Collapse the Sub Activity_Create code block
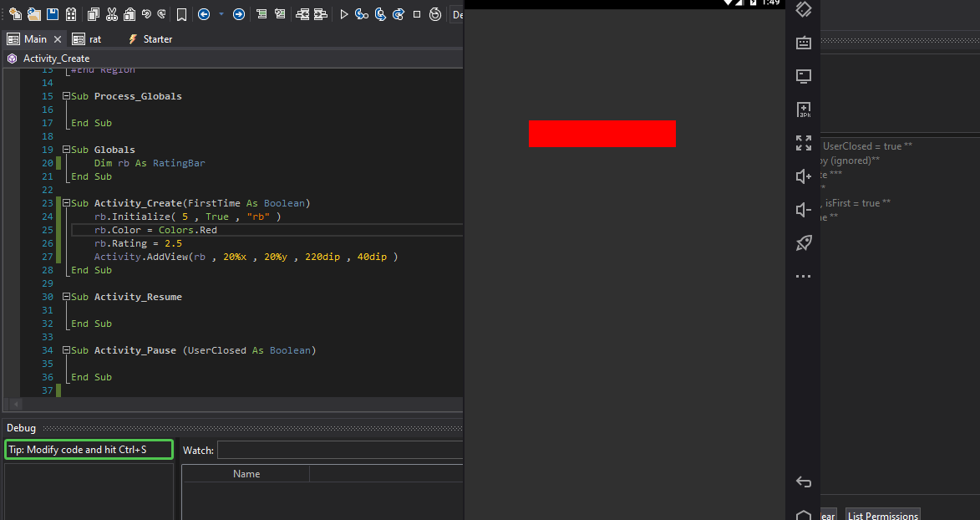 [66, 203]
